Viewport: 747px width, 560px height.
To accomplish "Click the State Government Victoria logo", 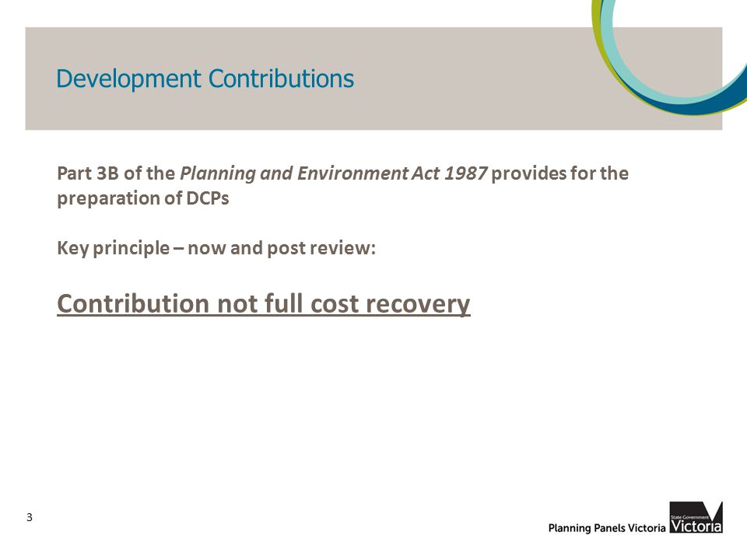I will 696,517.
